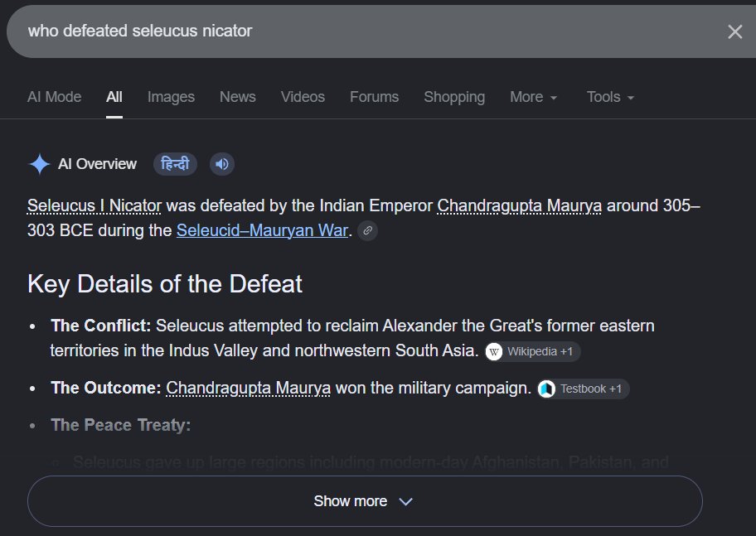The image size is (756, 536).
Task: Click the copy link chain icon
Action: coord(367,230)
